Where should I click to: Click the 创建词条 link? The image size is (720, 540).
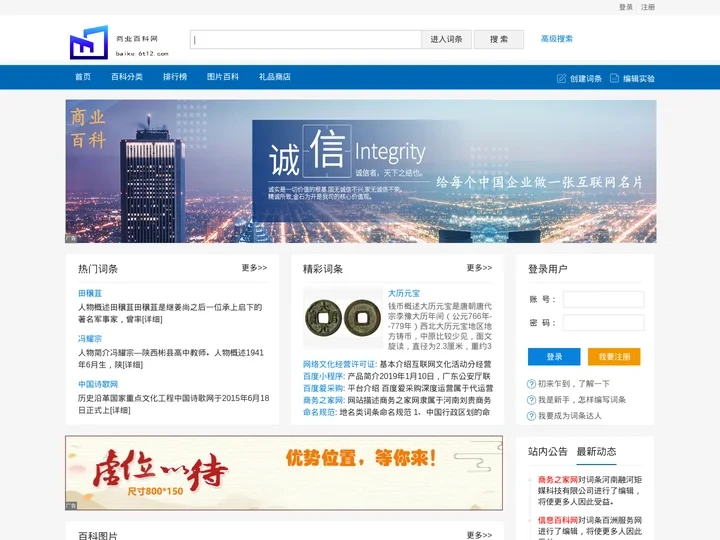585,79
